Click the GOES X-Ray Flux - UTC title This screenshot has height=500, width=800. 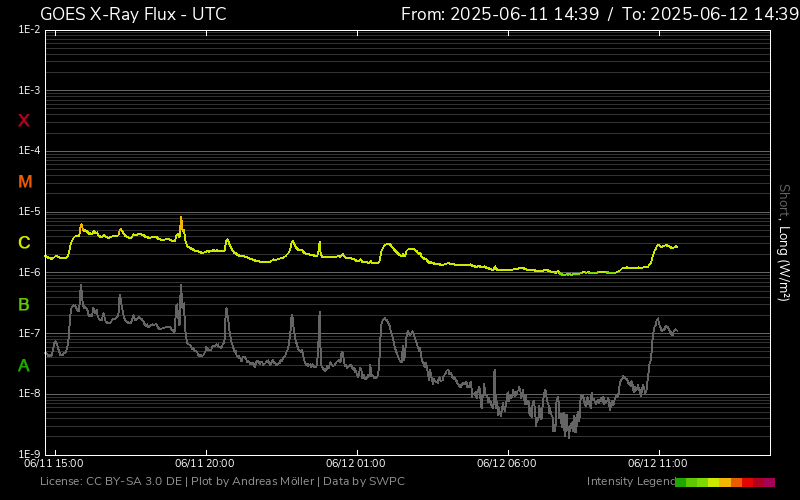133,14
